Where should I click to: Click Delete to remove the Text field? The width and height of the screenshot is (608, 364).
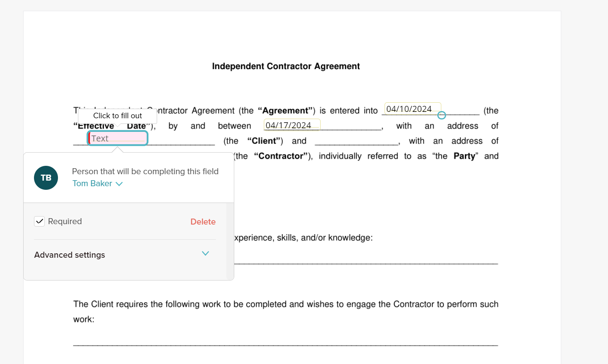(x=203, y=221)
